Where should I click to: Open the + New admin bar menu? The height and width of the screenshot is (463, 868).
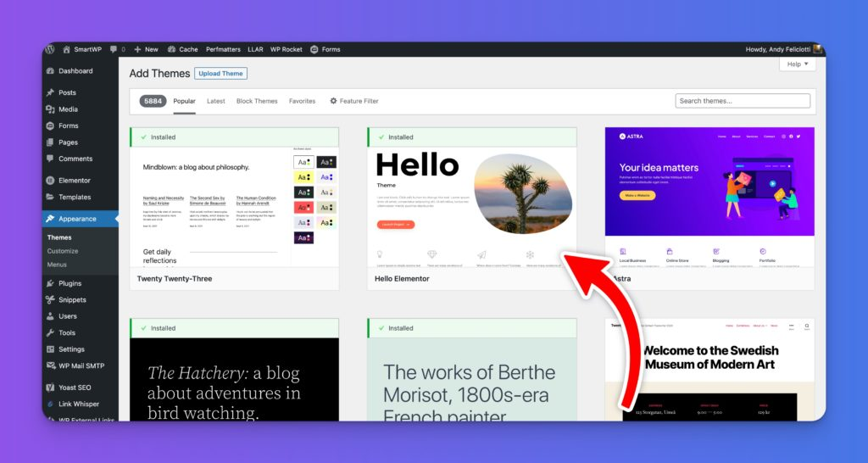[x=146, y=49]
